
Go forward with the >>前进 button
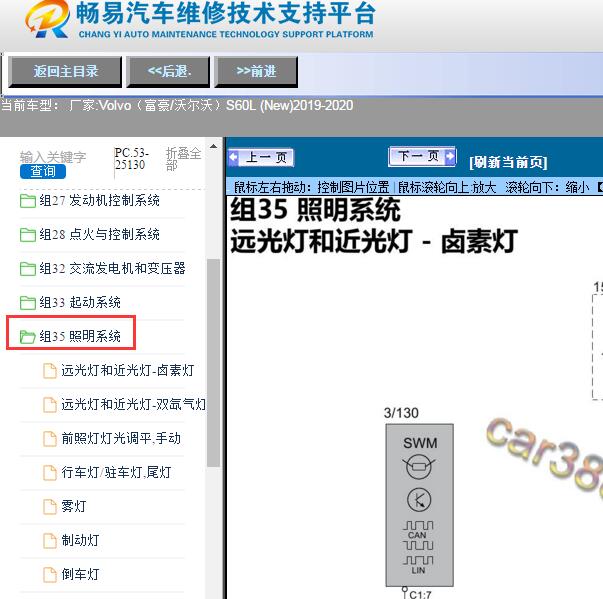(x=256, y=72)
